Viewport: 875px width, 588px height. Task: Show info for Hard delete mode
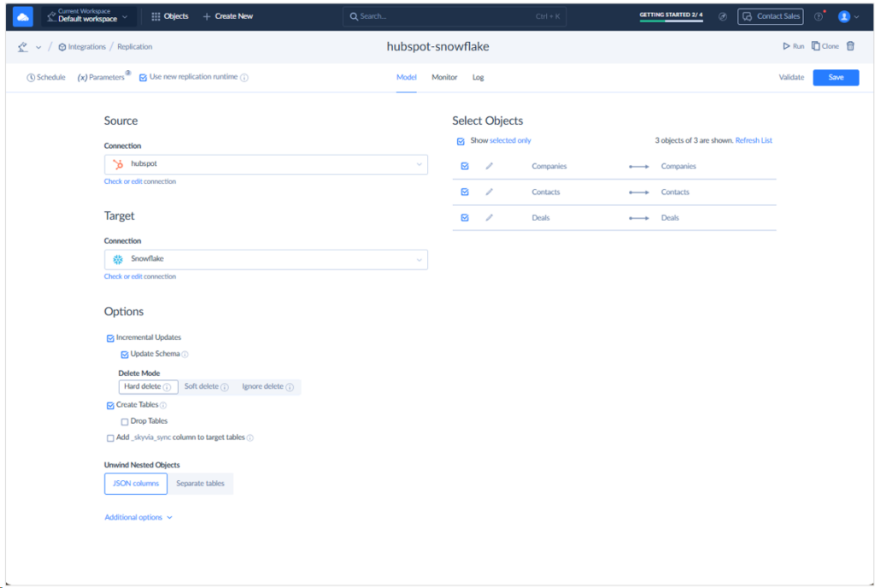[167, 387]
